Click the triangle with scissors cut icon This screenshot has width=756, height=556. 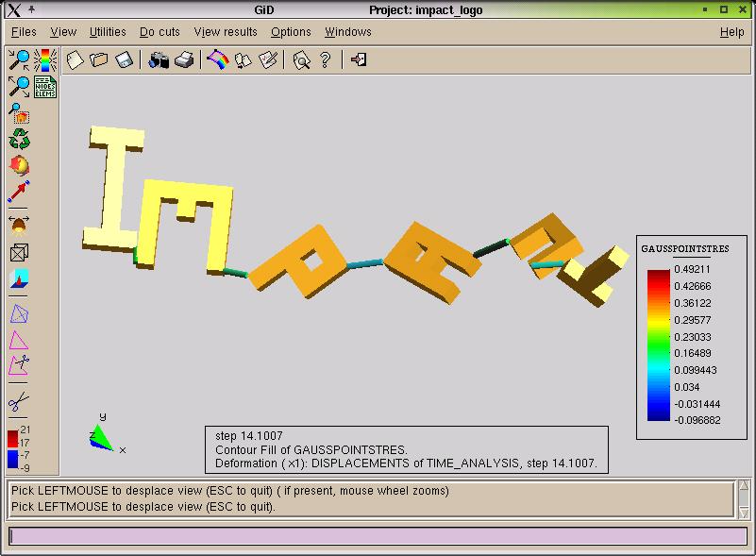19,365
